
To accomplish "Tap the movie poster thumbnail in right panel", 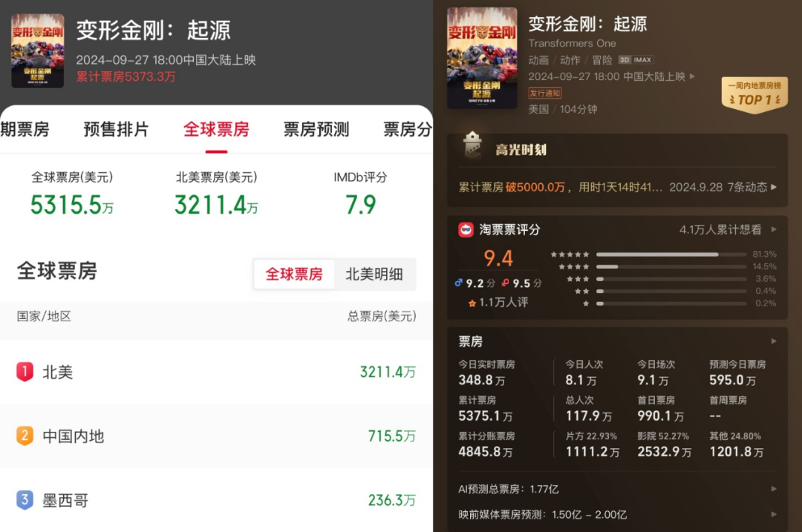I will pos(482,58).
